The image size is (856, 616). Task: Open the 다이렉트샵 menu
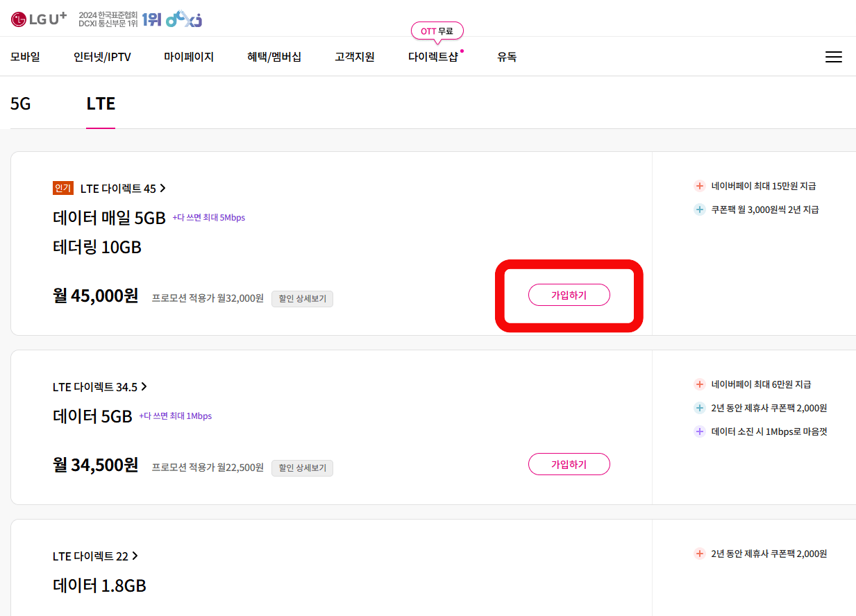point(433,57)
